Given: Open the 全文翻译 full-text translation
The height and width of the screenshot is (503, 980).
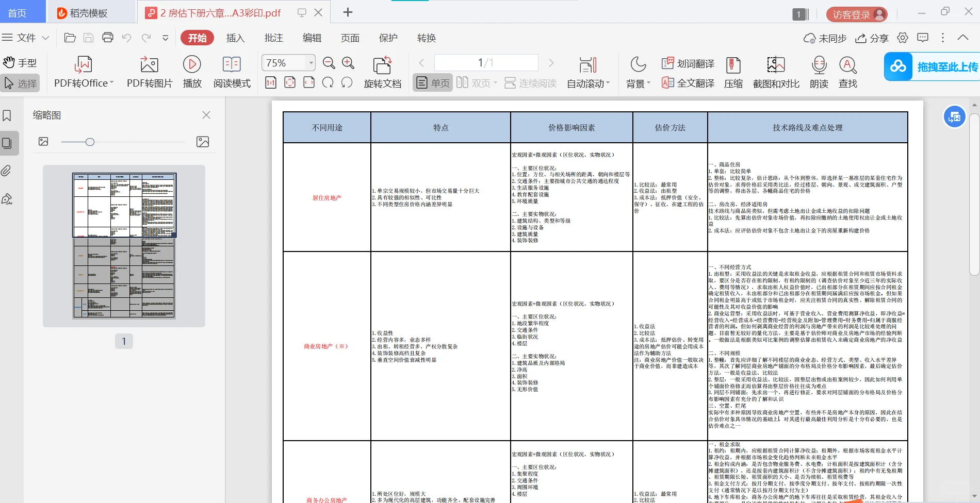Looking at the screenshot, I should click(688, 83).
